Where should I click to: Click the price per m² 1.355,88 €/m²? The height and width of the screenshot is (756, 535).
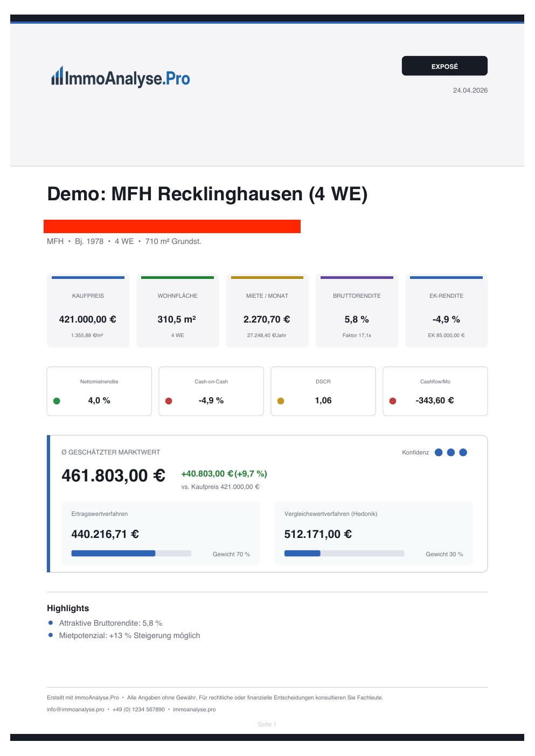(x=87, y=335)
